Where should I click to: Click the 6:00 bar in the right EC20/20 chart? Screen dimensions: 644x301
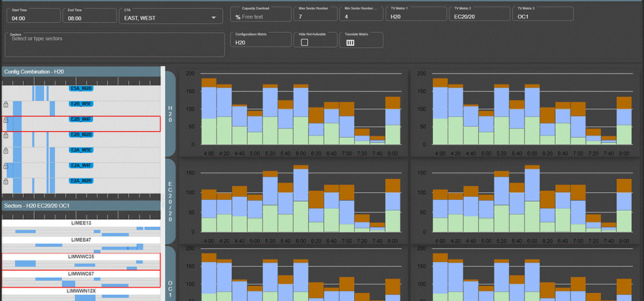533,199
